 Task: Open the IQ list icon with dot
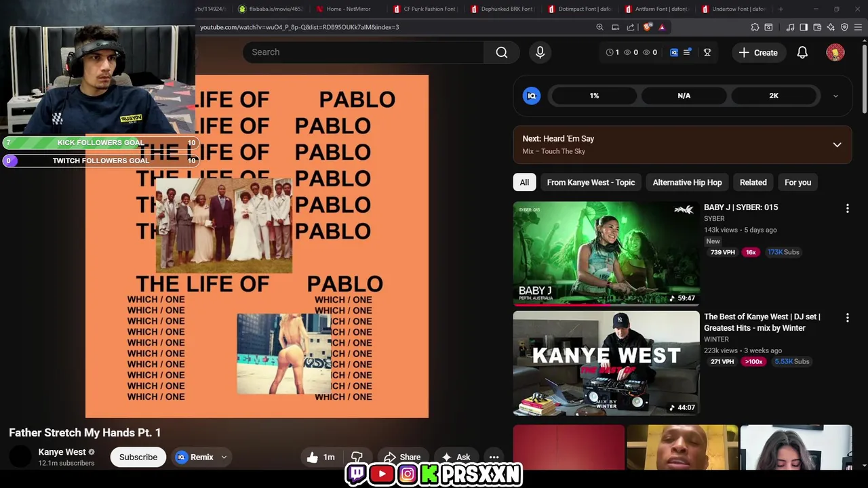[687, 52]
